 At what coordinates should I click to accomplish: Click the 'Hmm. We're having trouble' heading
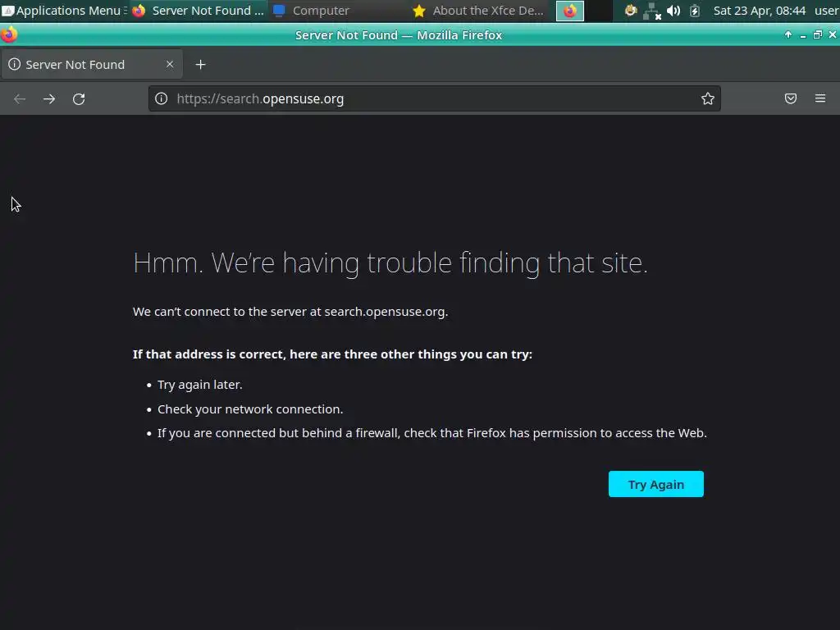pos(390,263)
